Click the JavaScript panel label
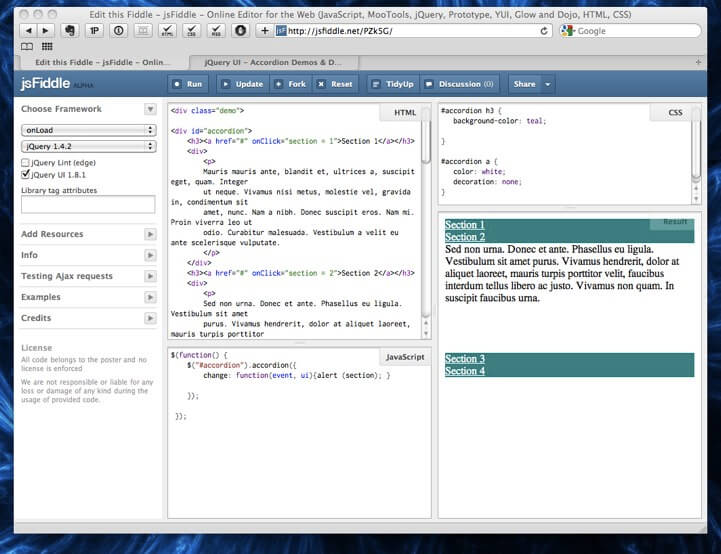Viewport: 721px width, 554px height. point(405,357)
